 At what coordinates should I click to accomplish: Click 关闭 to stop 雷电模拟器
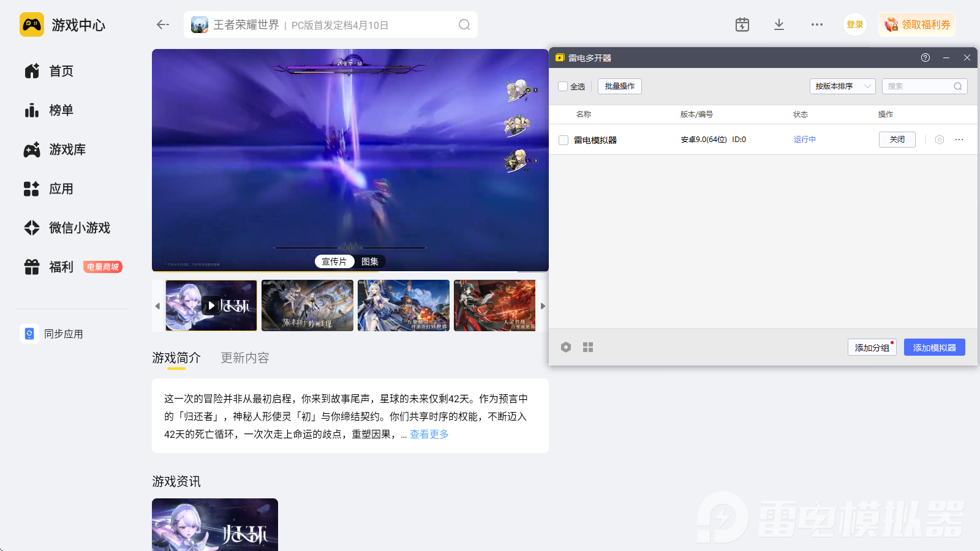897,140
